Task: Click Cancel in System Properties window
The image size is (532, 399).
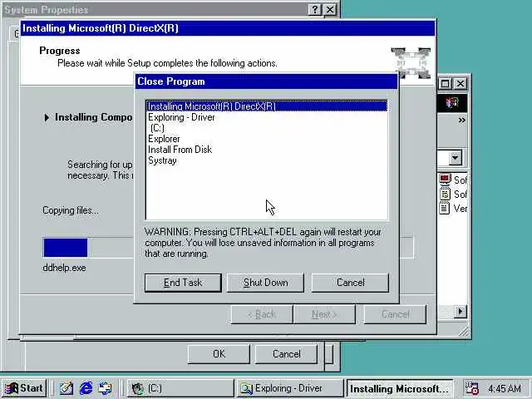Action: tap(286, 354)
